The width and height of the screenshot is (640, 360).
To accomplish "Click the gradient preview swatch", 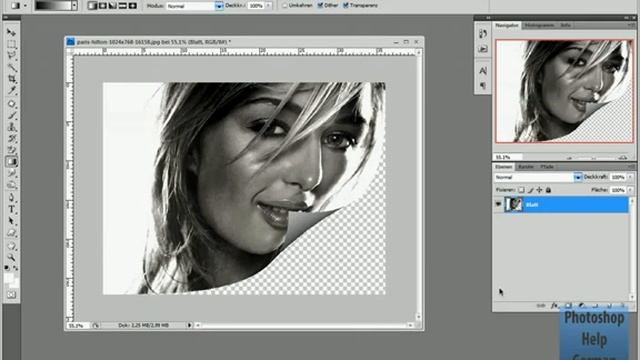I will click(53, 6).
